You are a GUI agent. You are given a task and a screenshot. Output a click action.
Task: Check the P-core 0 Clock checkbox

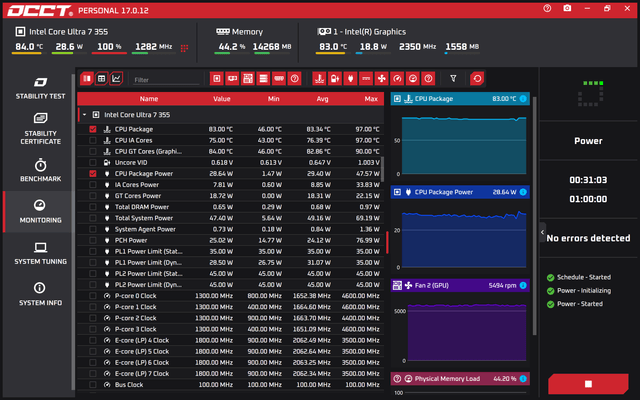[93, 296]
